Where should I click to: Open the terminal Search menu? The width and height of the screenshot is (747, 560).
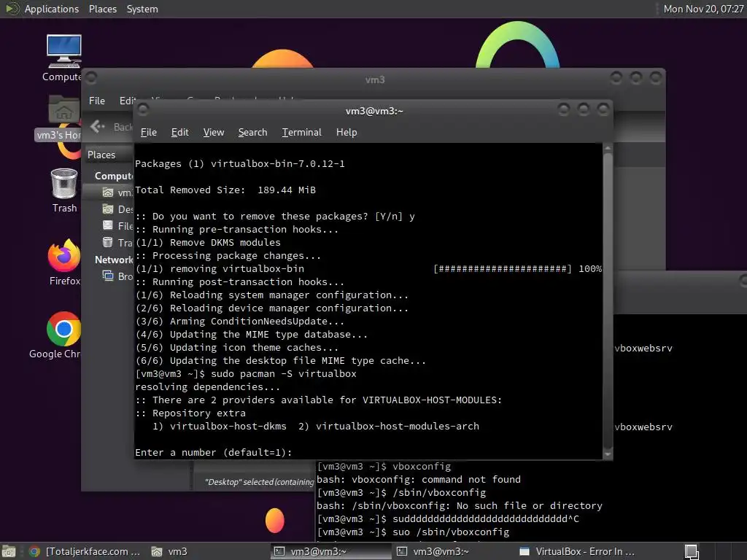(x=252, y=132)
